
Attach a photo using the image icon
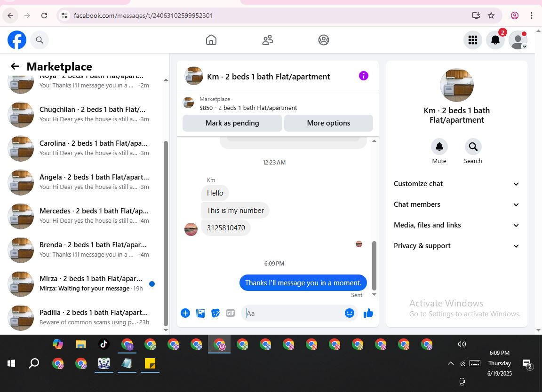click(x=200, y=313)
